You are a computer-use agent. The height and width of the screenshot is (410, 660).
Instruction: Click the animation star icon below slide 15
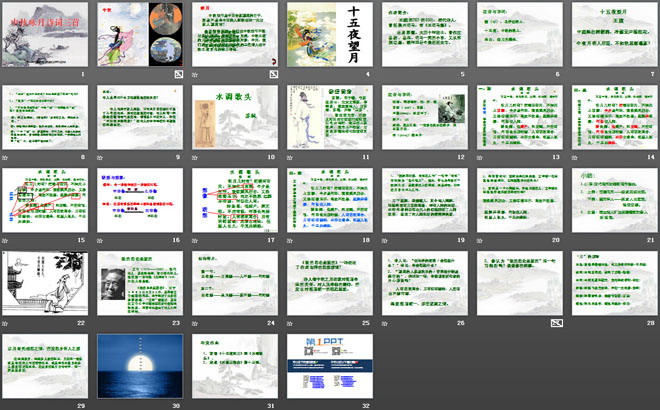6,241
